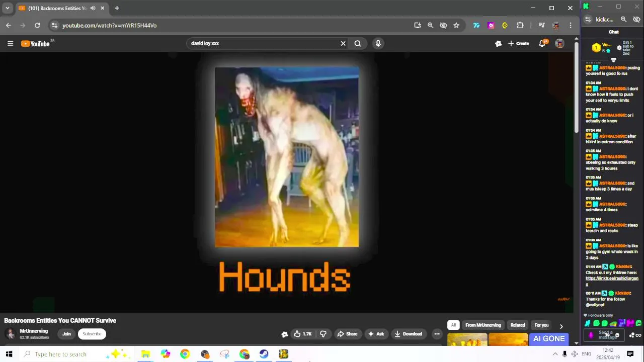644x362 pixels.
Task: Open site settings icon in Kick window
Action: click(588, 19)
